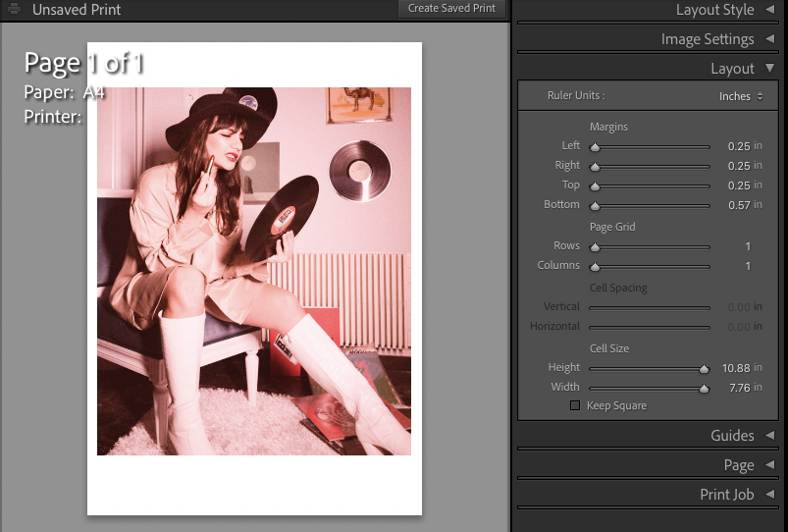
Task: Select the Height value 10.88 field
Action: tap(735, 368)
